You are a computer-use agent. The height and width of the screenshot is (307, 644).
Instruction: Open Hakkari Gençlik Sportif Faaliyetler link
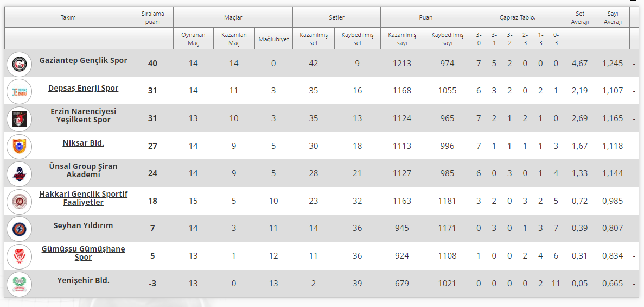click(83, 198)
